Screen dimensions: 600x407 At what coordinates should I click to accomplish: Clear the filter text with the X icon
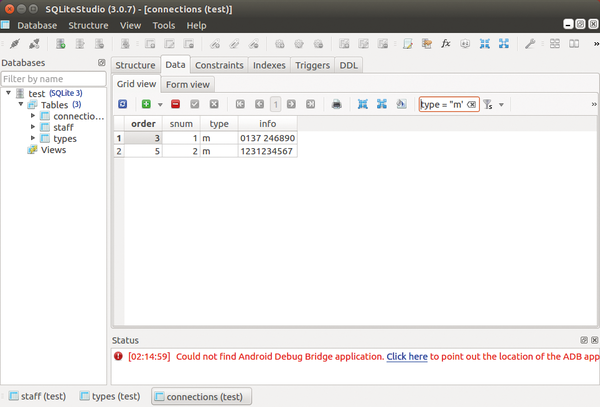click(x=471, y=104)
